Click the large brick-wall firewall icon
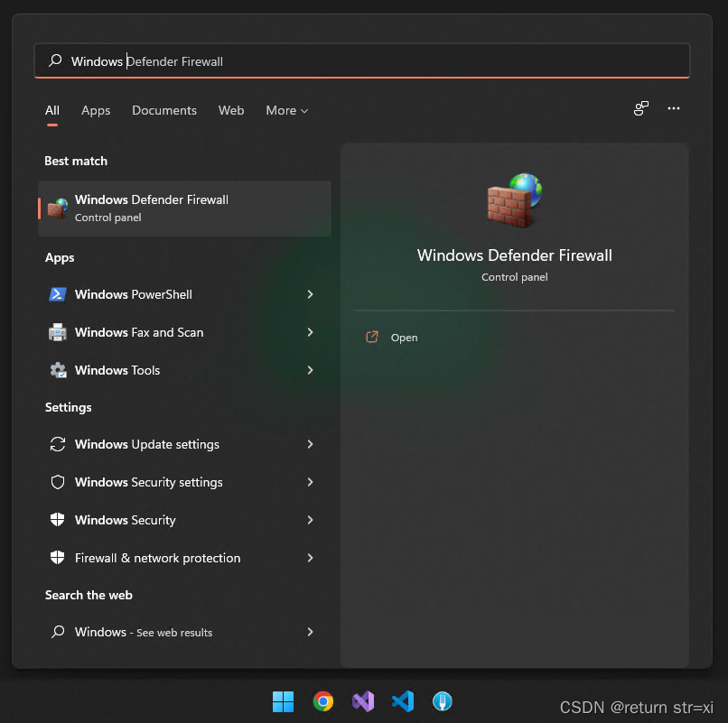The image size is (728, 723). coord(514,199)
